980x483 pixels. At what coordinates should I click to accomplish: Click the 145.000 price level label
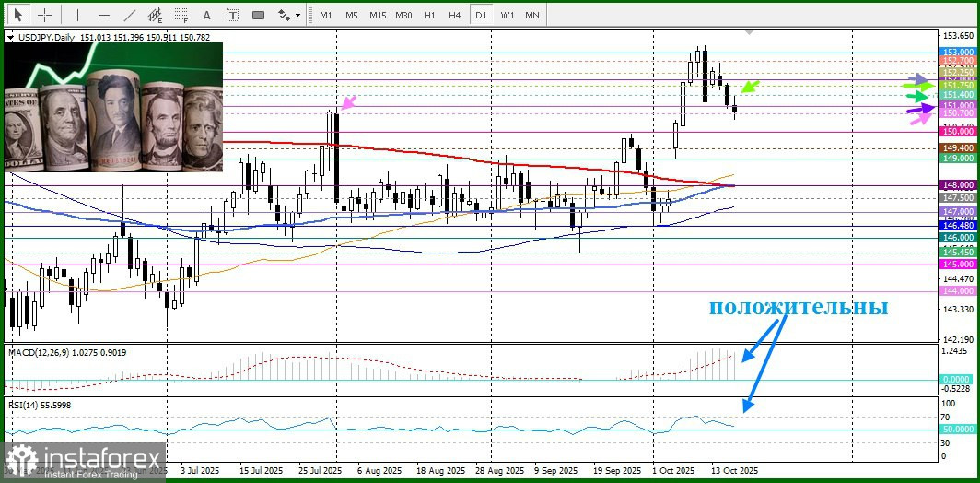pyautogui.click(x=958, y=265)
